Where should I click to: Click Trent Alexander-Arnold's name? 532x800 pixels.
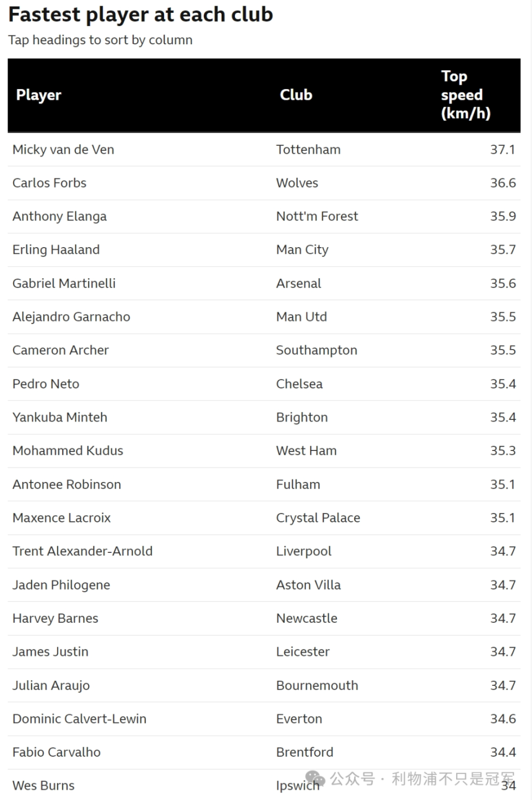tap(83, 551)
